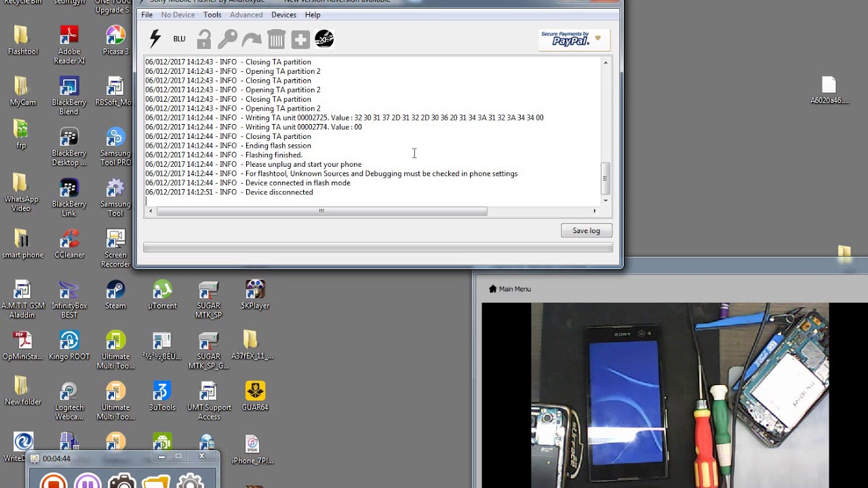Image resolution: width=868 pixels, height=488 pixels.
Task: Select the BlackBerry Desktop shortcut icon
Action: (x=69, y=146)
